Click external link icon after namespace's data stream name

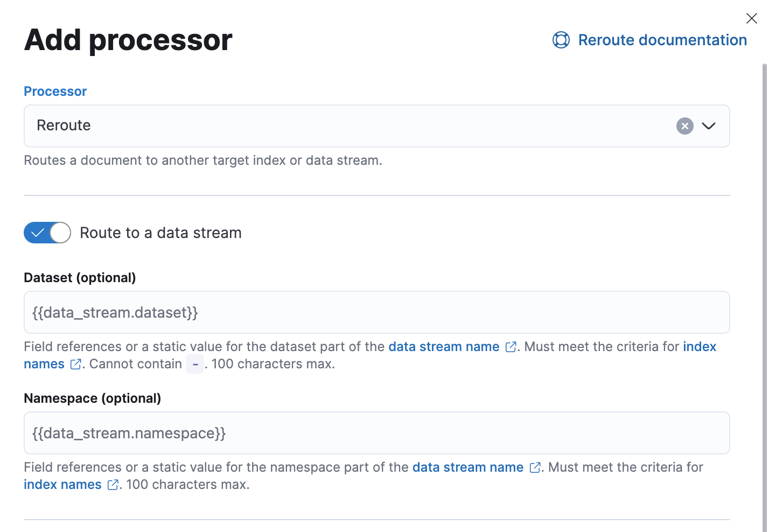click(x=535, y=468)
